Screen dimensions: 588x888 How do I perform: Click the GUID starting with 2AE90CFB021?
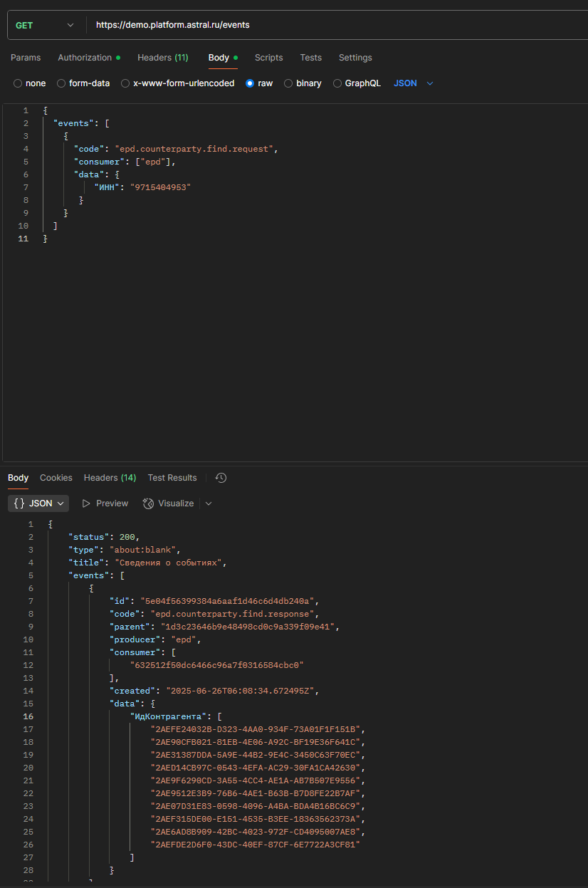click(255, 742)
